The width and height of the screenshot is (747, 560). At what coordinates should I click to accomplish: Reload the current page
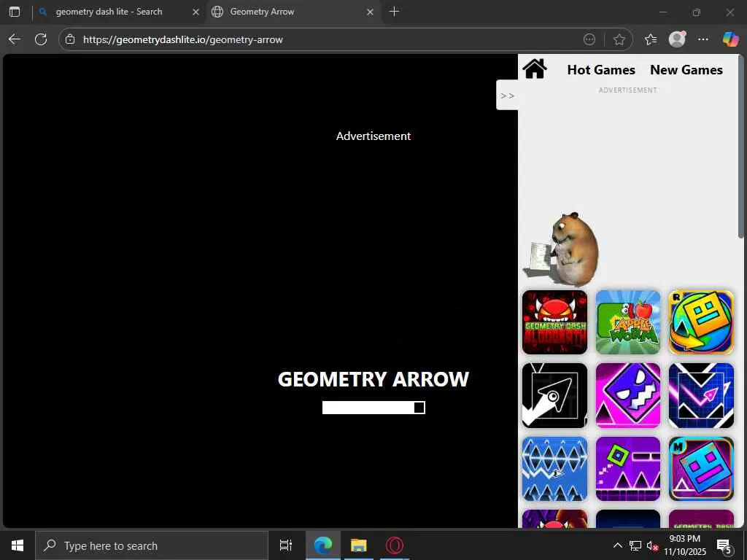point(41,39)
